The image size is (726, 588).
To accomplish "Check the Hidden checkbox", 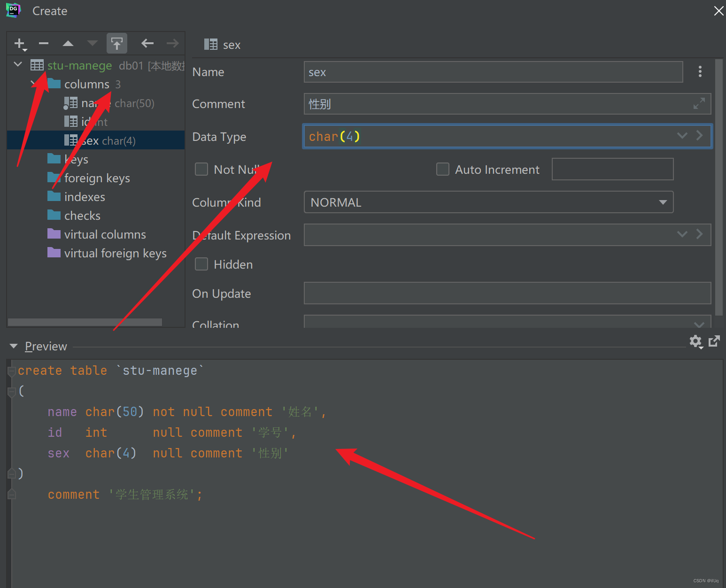I will tap(201, 264).
